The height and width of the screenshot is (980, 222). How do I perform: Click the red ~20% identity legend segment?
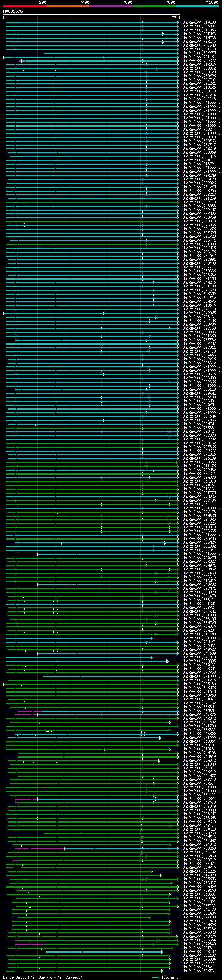click(x=25, y=6)
